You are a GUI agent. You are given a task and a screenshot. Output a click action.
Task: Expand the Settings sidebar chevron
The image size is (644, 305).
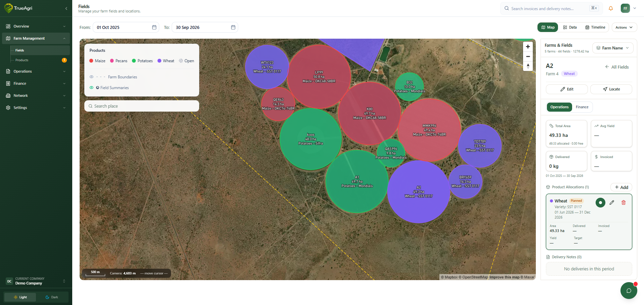(64, 108)
